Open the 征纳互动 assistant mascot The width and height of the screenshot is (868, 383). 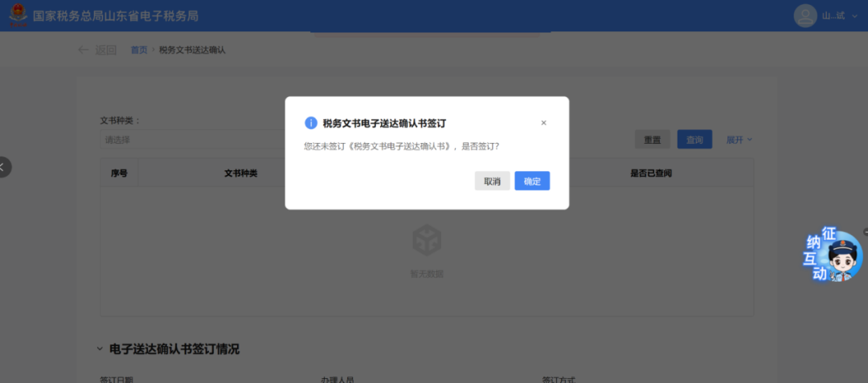pyautogui.click(x=833, y=255)
